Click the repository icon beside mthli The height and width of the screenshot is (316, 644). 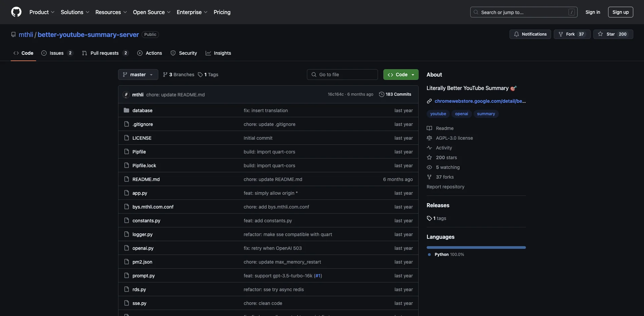pyautogui.click(x=13, y=35)
